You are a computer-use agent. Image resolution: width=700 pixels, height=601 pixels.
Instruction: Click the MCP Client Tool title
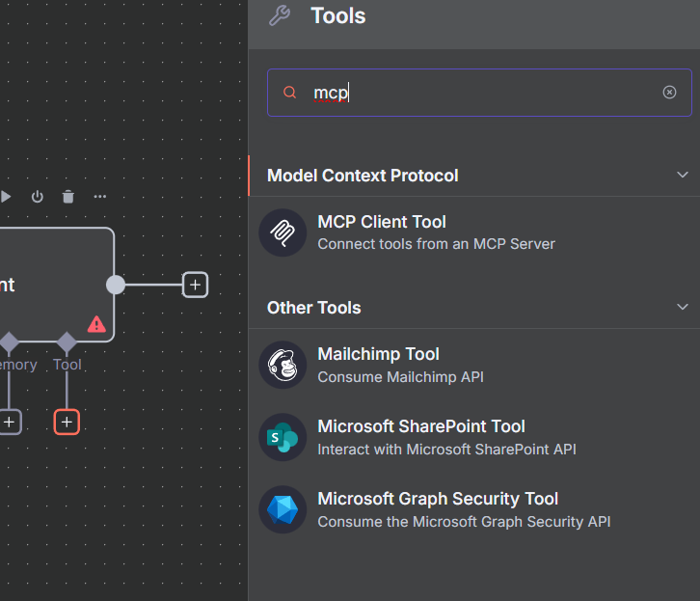pos(382,222)
